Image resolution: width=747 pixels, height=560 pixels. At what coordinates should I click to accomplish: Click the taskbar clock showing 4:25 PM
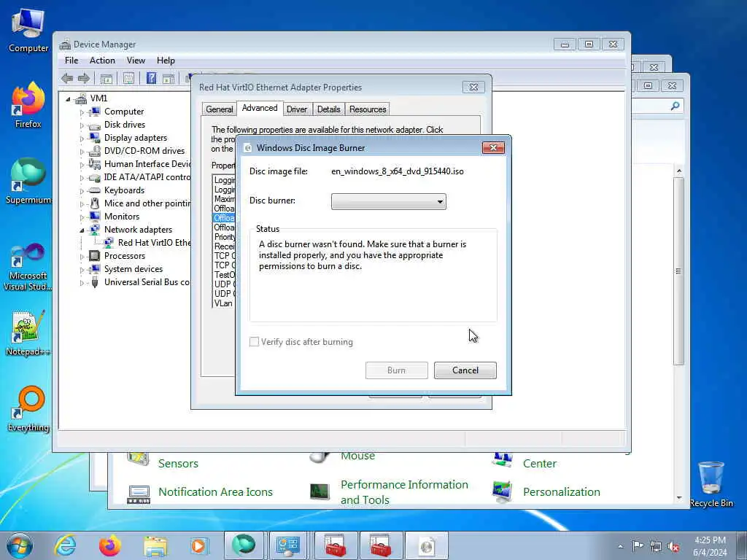[x=710, y=546]
